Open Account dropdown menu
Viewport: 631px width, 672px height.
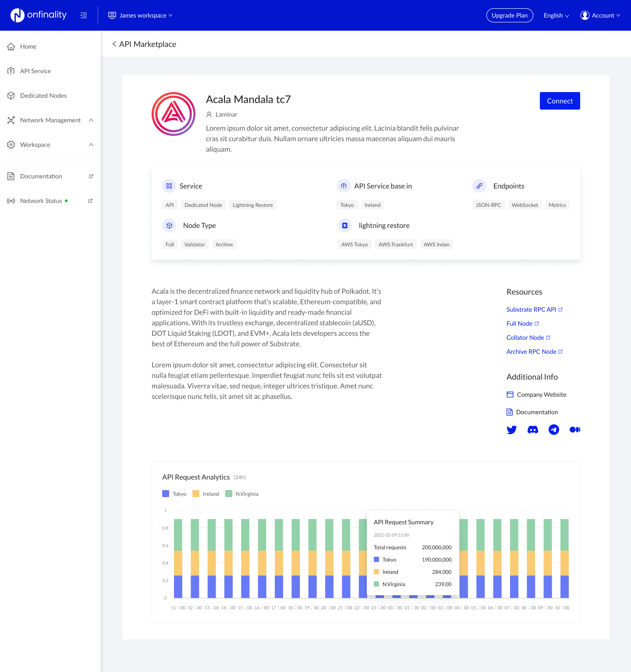click(x=600, y=15)
